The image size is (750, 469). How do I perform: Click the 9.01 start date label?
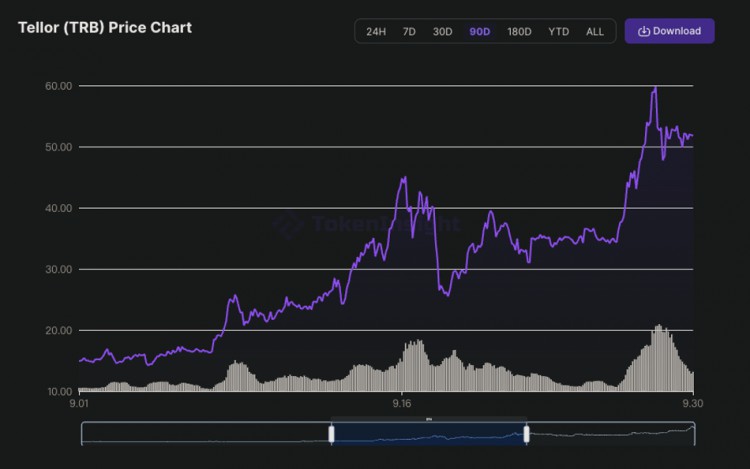pyautogui.click(x=79, y=404)
